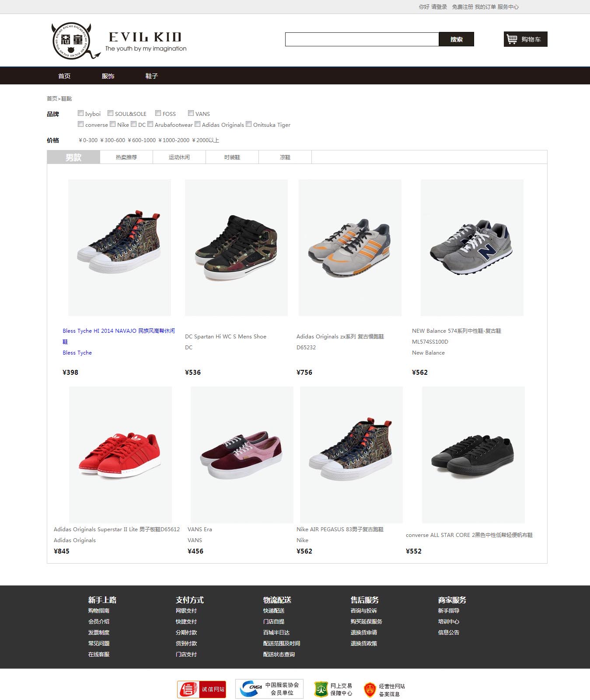Tick the SOUL&SOLE brand checkbox
Screen dimensions: 590x700
tap(110, 113)
